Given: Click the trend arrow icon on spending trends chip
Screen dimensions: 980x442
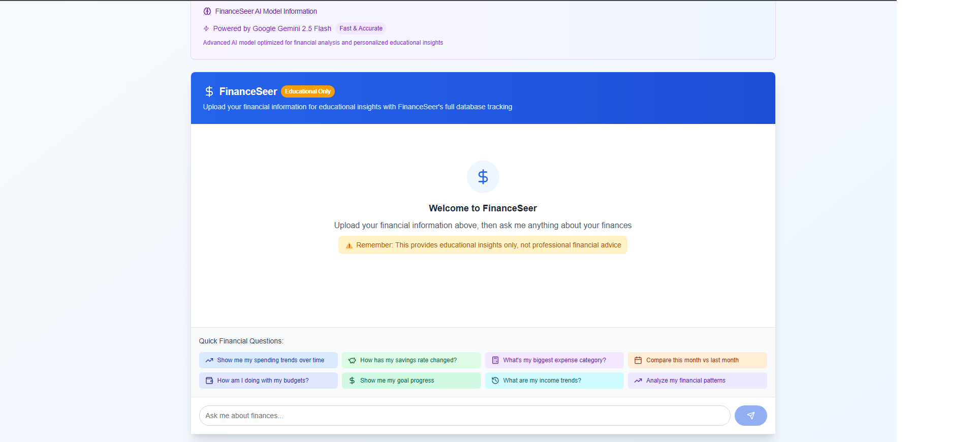Looking at the screenshot, I should tap(209, 360).
